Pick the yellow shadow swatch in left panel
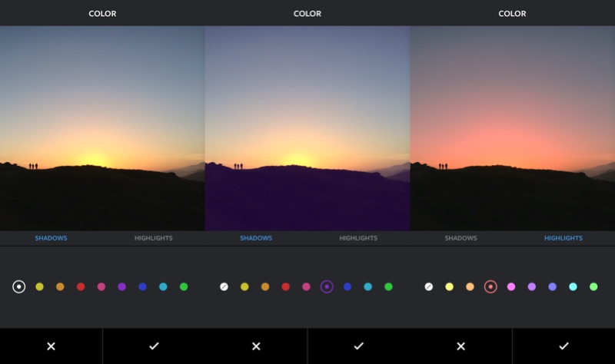 point(39,286)
